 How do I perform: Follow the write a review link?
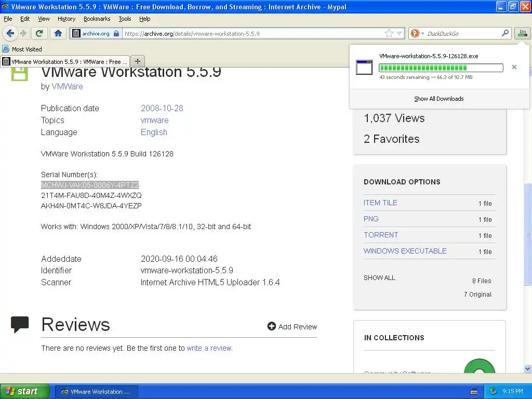point(209,348)
